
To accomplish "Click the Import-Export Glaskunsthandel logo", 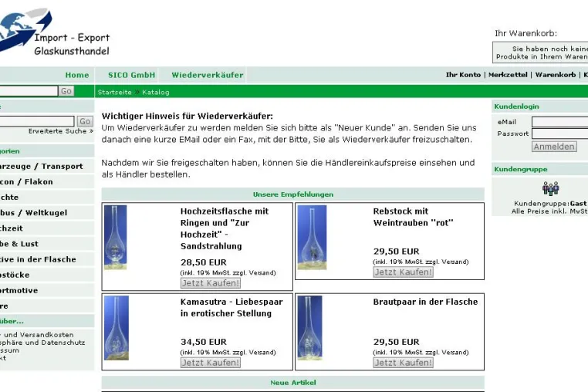I will click(55, 32).
